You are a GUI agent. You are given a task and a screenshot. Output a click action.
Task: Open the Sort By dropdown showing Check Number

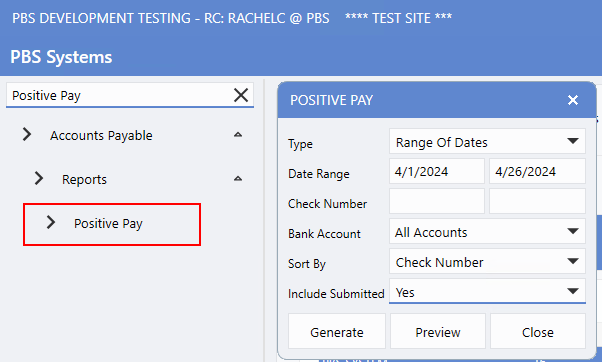[x=487, y=261]
